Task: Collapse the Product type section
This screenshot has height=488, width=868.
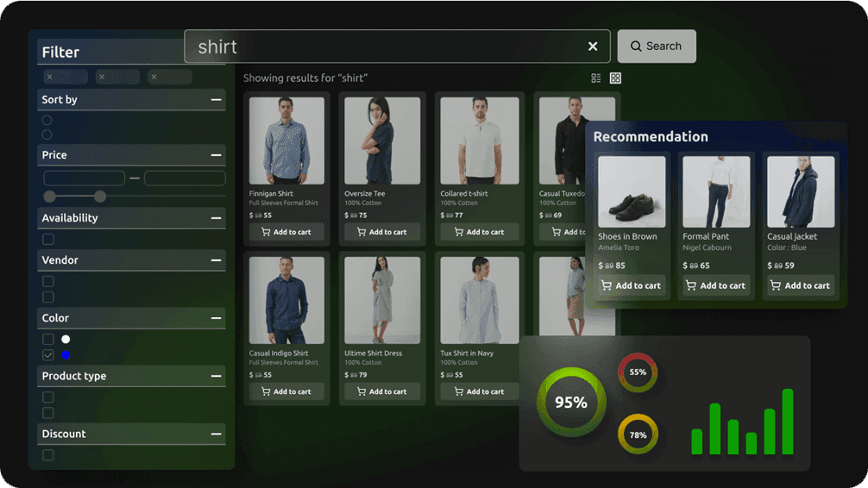Action: coord(216,377)
